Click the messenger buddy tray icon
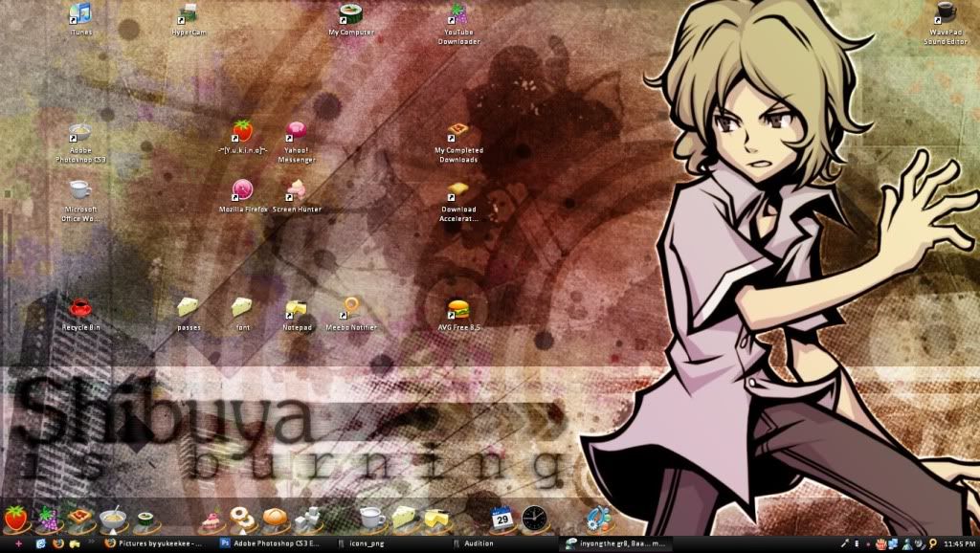The image size is (980, 553). pos(907,543)
